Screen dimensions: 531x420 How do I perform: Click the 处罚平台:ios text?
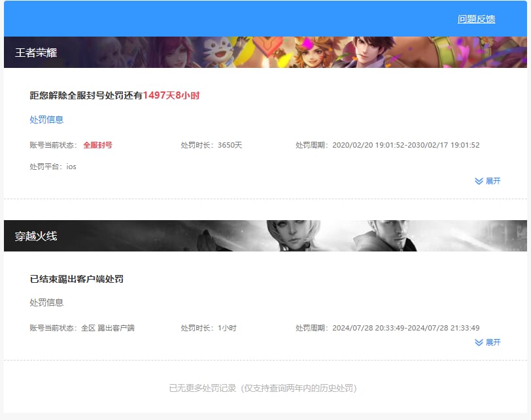(53, 167)
